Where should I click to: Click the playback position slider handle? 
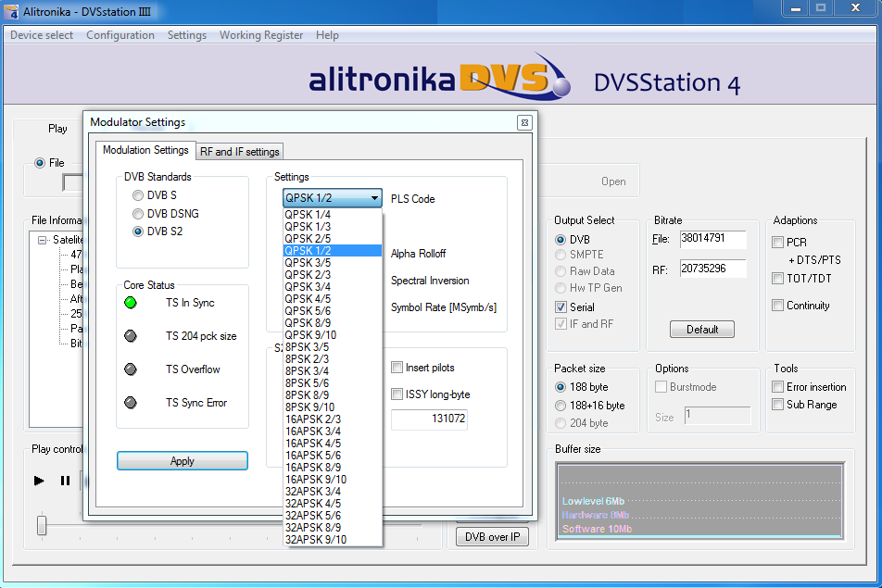coord(42,525)
